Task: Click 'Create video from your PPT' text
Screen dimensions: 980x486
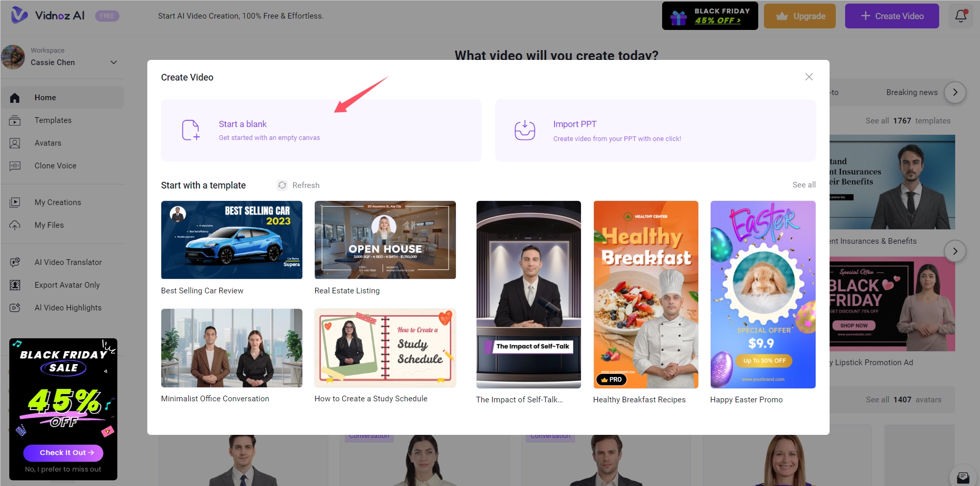Action: [617, 139]
